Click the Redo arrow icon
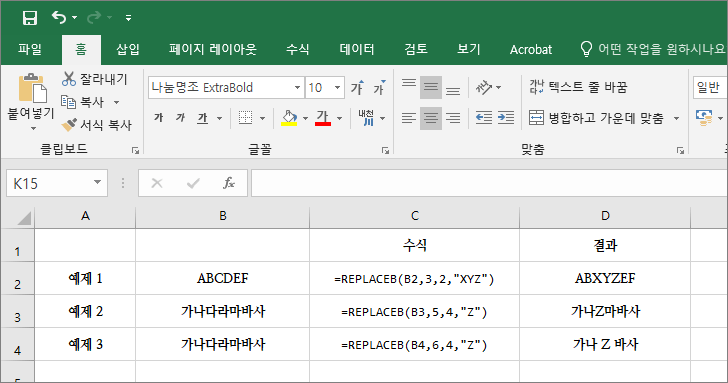Viewport: 728px width, 383px height. (94, 18)
